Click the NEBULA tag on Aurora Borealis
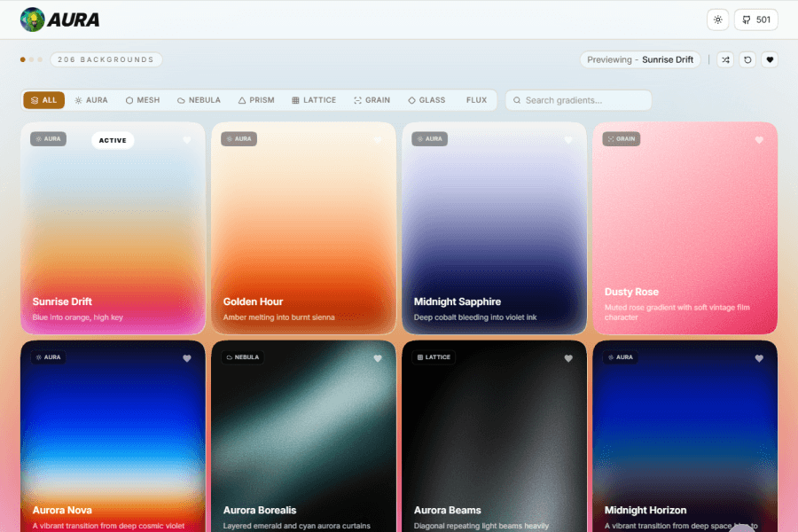798x532 pixels. tap(243, 357)
